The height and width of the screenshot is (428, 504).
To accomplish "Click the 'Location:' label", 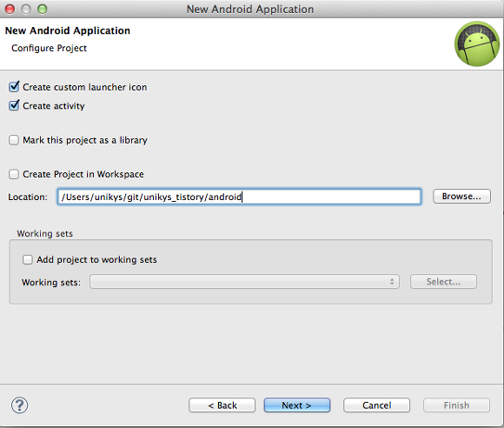I will coord(28,197).
